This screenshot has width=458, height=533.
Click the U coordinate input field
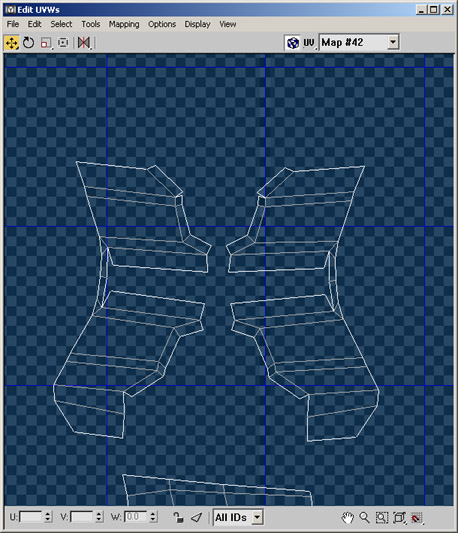(31, 517)
